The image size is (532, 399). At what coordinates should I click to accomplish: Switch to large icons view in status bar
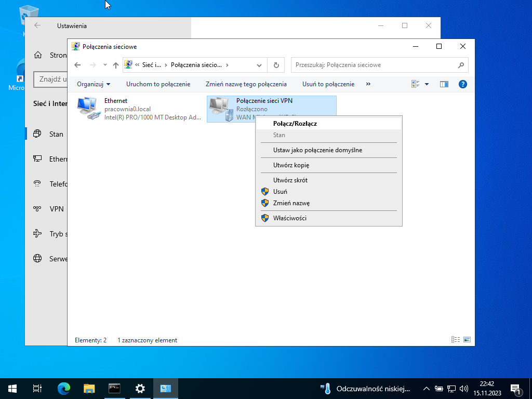tap(467, 340)
